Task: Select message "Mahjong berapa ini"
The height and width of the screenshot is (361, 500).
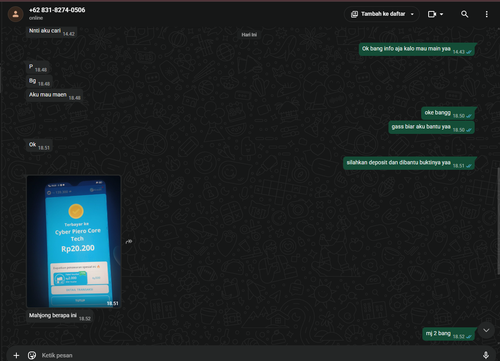Action: (x=59, y=316)
